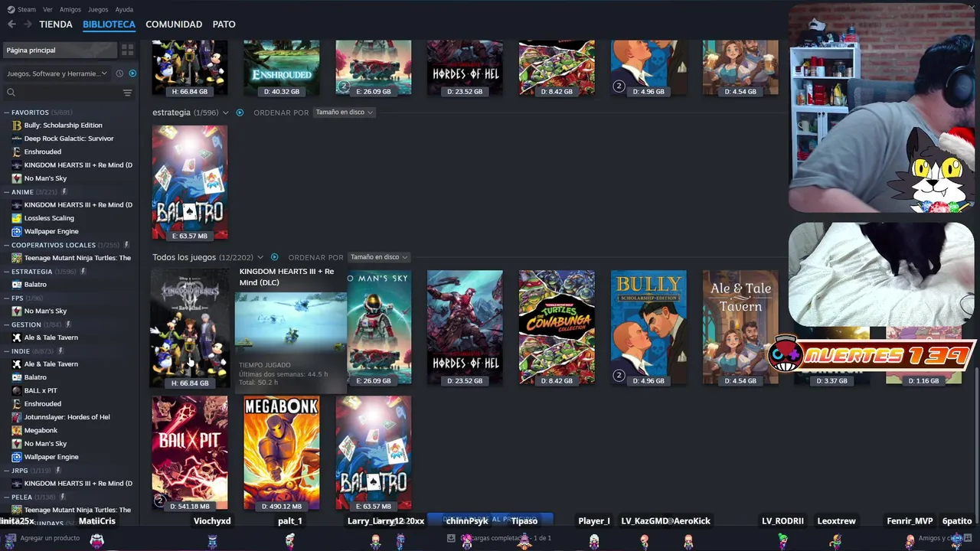Go forward with the right arrow button
The height and width of the screenshot is (551, 980).
(x=28, y=24)
